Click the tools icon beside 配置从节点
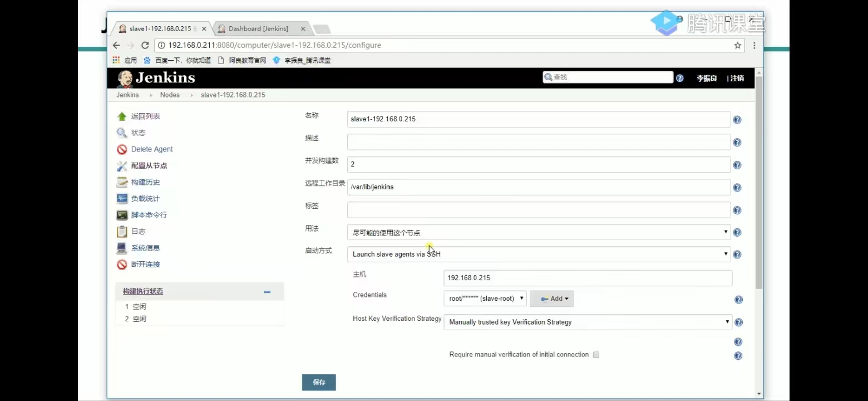868x401 pixels. click(122, 166)
